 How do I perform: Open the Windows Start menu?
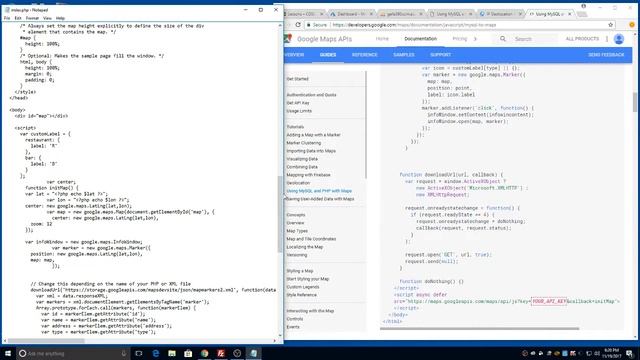(x=8, y=353)
